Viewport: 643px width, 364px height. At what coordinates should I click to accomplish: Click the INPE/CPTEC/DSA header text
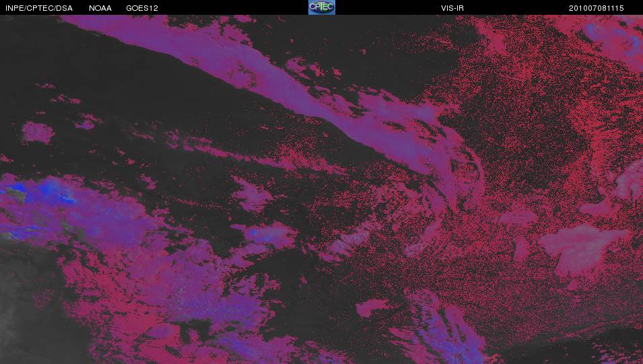(39, 8)
